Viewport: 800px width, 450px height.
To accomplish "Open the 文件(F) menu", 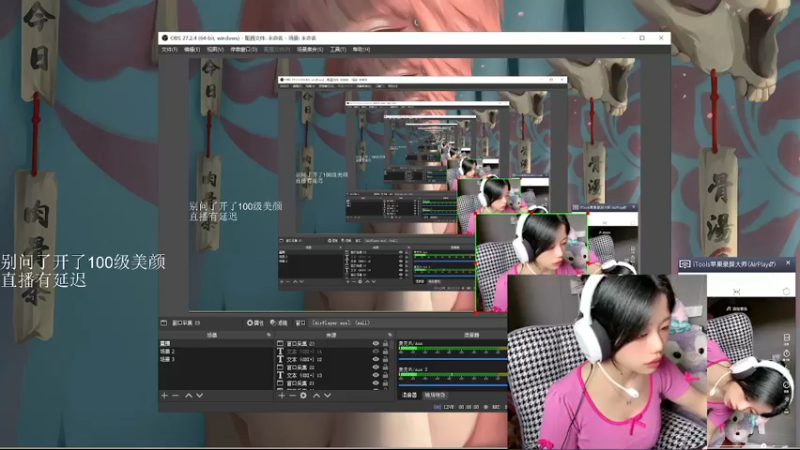I will point(169,49).
